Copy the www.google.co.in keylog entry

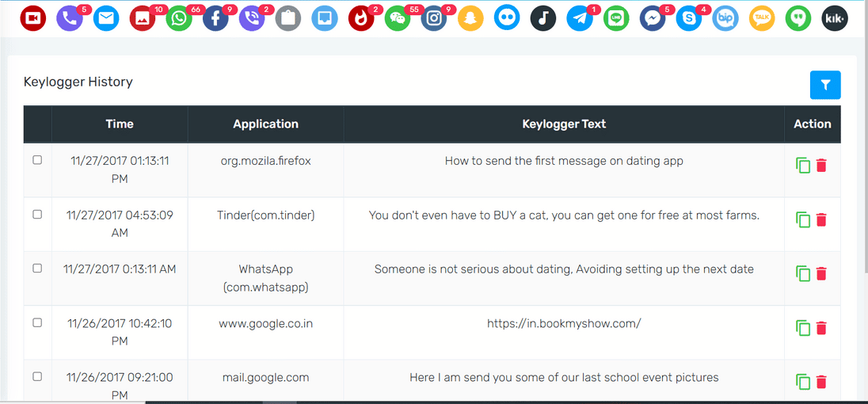coord(803,328)
